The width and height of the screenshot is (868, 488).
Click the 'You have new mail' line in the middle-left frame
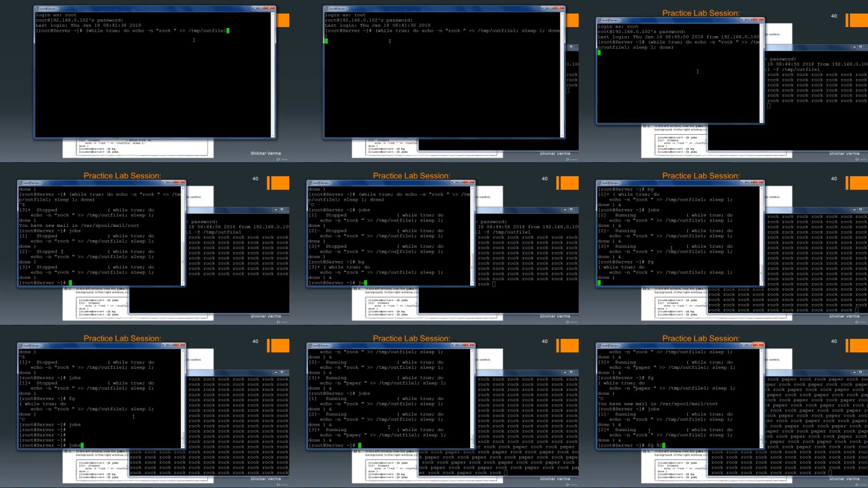(79, 225)
